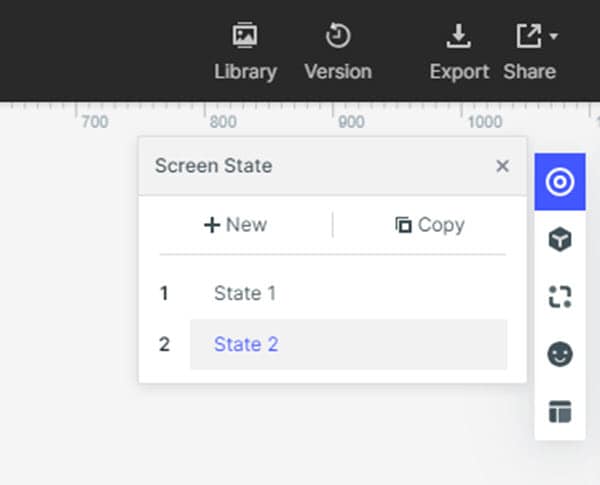Open the layout templates icon in sidebar

click(x=560, y=411)
